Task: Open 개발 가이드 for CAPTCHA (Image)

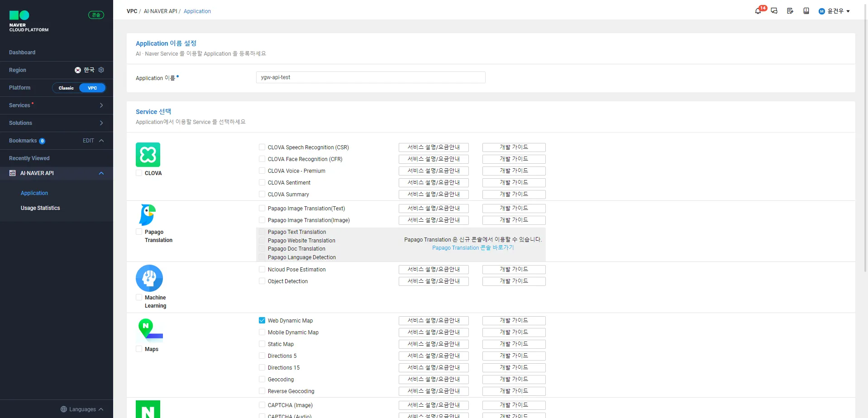Action: 514,405
